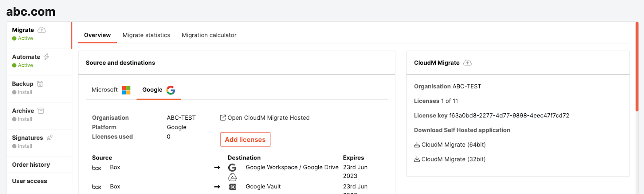Click the Active status under Migrate

tap(23, 39)
